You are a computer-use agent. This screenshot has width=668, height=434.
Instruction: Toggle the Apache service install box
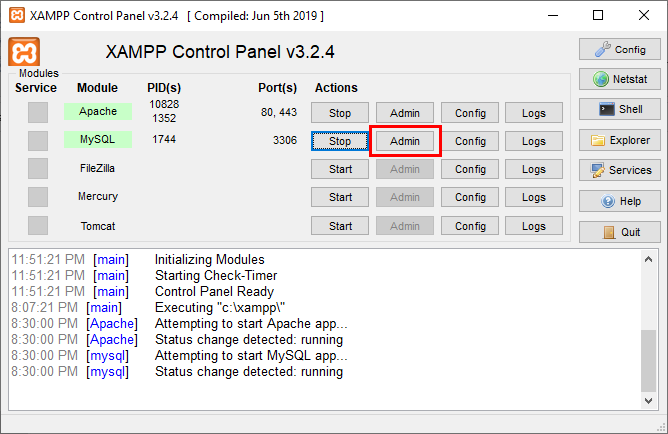38,112
